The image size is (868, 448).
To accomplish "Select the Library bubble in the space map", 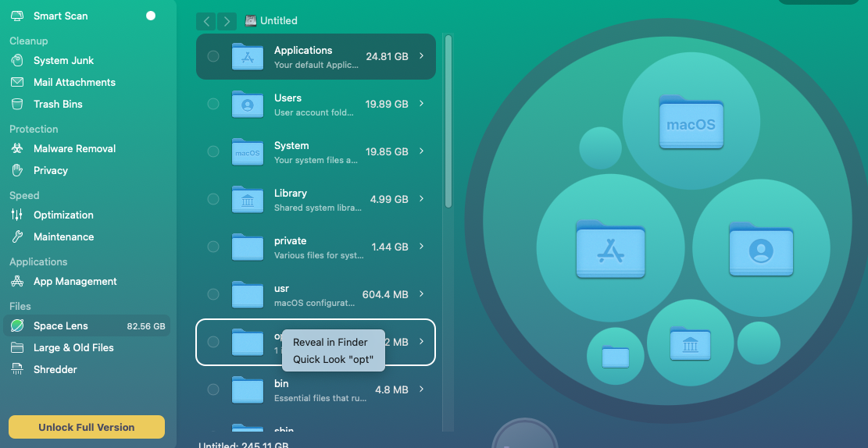I will pos(691,343).
